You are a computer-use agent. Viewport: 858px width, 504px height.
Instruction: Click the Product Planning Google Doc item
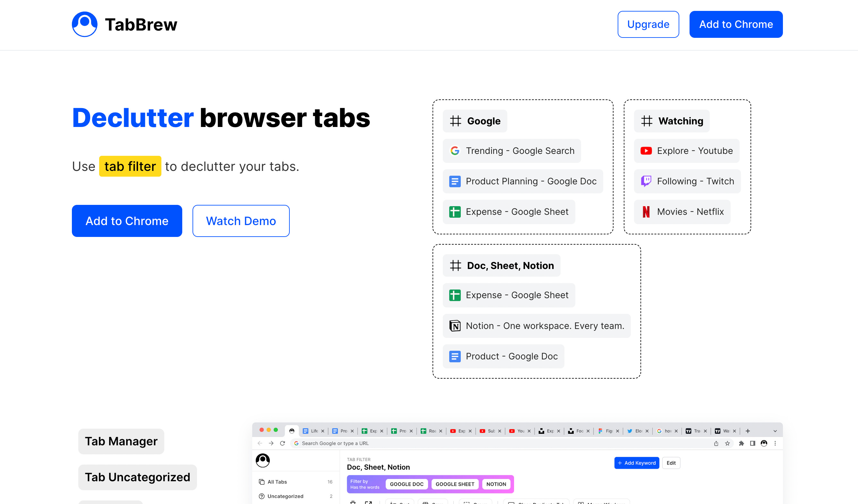(x=523, y=181)
